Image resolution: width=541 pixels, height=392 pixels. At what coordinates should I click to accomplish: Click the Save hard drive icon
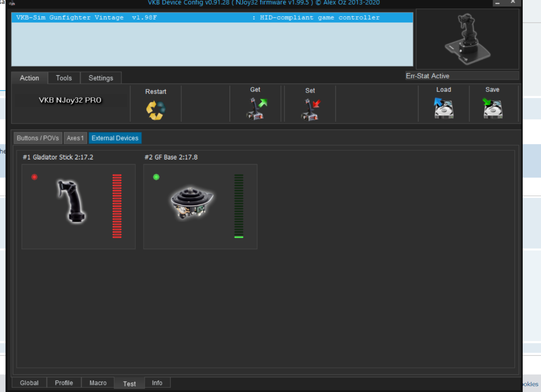pos(492,108)
